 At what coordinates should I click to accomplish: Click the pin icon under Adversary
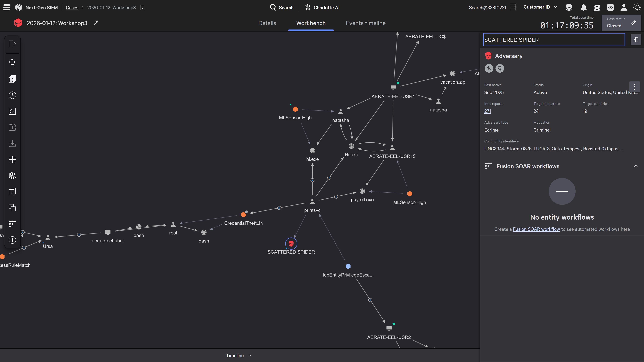(x=489, y=68)
